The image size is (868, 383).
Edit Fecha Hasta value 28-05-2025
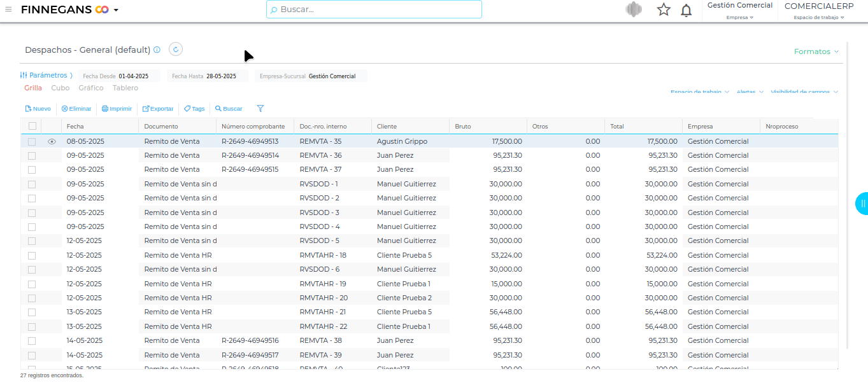click(221, 76)
